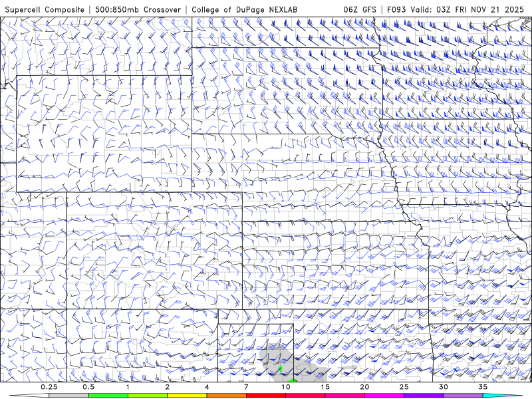Viewport: 532px width, 399px height.
Task: Click the "500:850mb Crossover" header label
Action: 138,9
